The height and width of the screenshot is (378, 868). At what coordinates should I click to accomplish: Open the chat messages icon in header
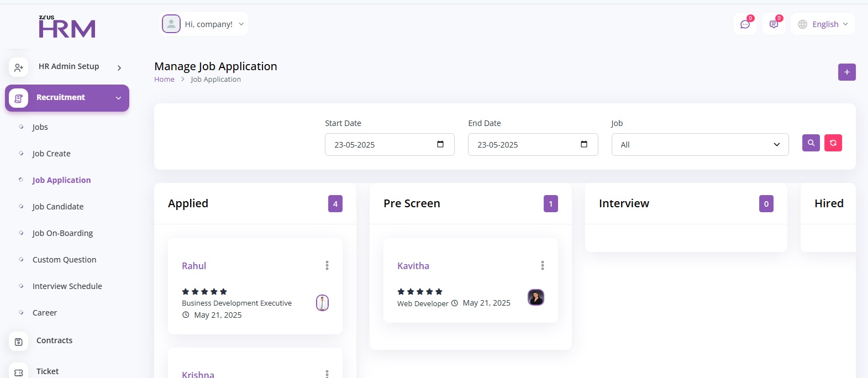coord(745,24)
